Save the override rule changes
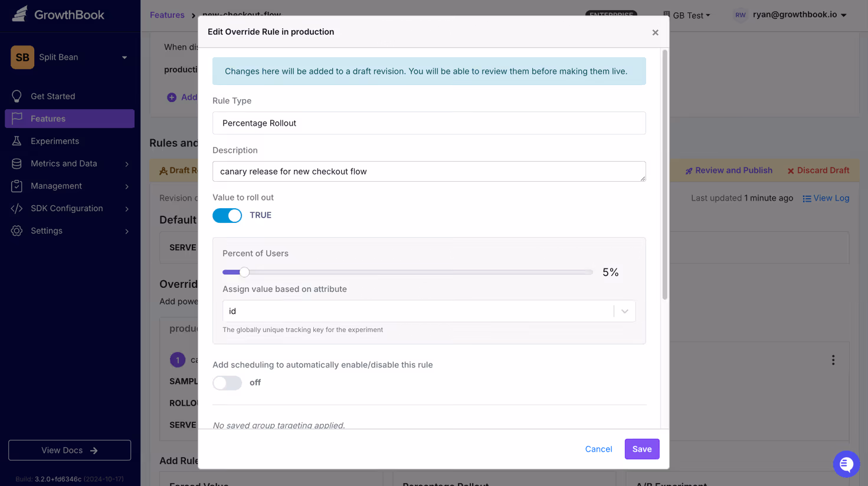Viewport: 868px width, 486px height. pos(641,449)
